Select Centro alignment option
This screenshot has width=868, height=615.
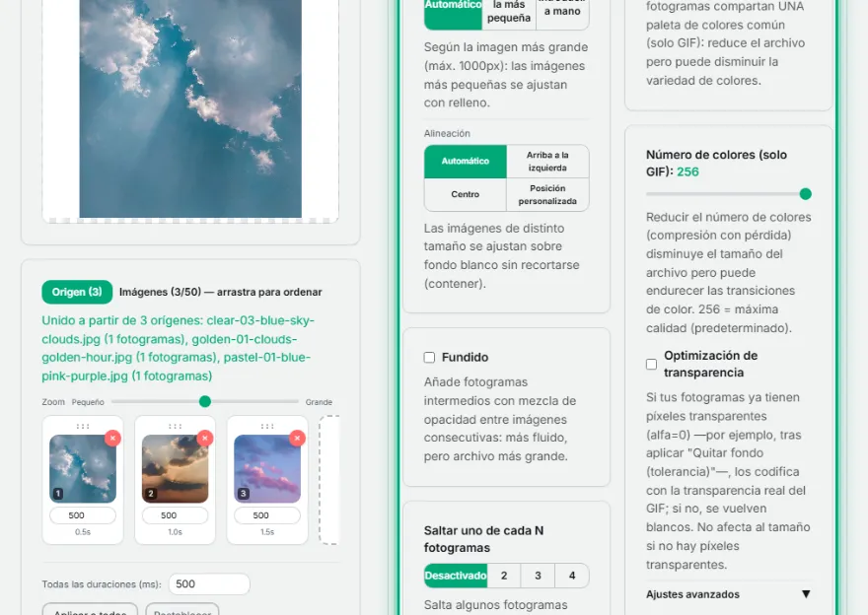pyautogui.click(x=466, y=195)
